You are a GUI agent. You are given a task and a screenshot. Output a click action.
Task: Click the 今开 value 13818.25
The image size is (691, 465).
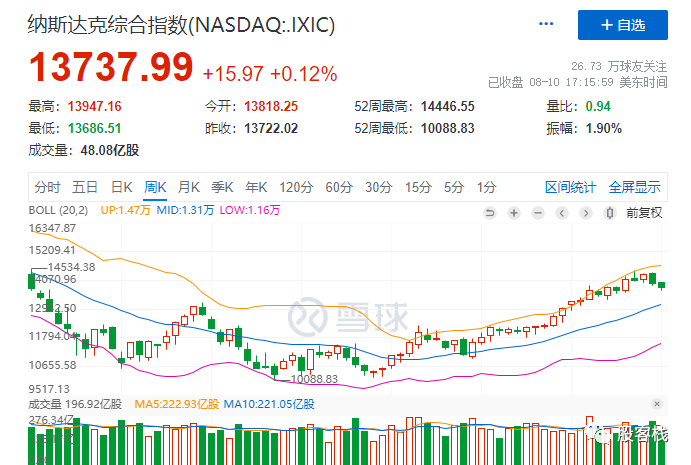(x=271, y=107)
